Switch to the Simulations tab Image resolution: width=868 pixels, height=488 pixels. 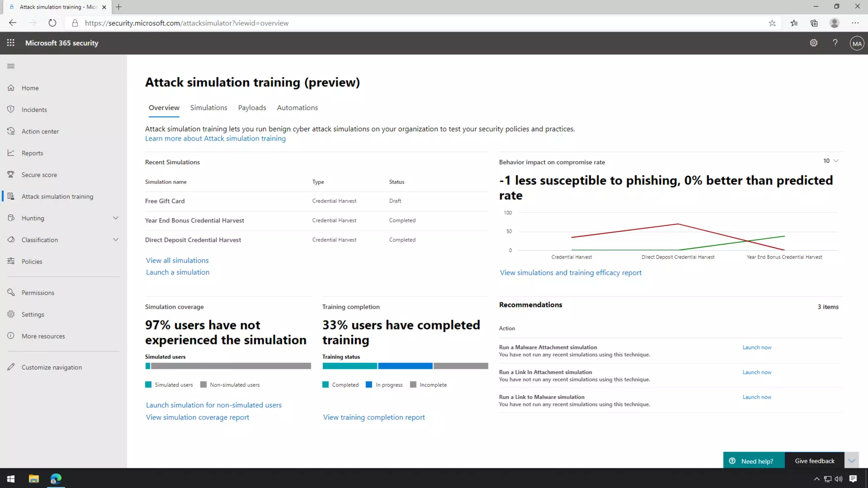tap(209, 108)
